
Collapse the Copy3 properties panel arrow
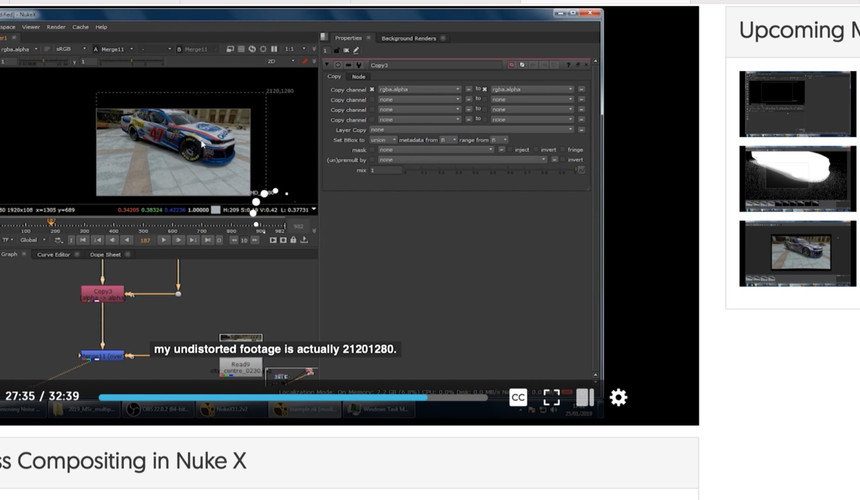327,65
